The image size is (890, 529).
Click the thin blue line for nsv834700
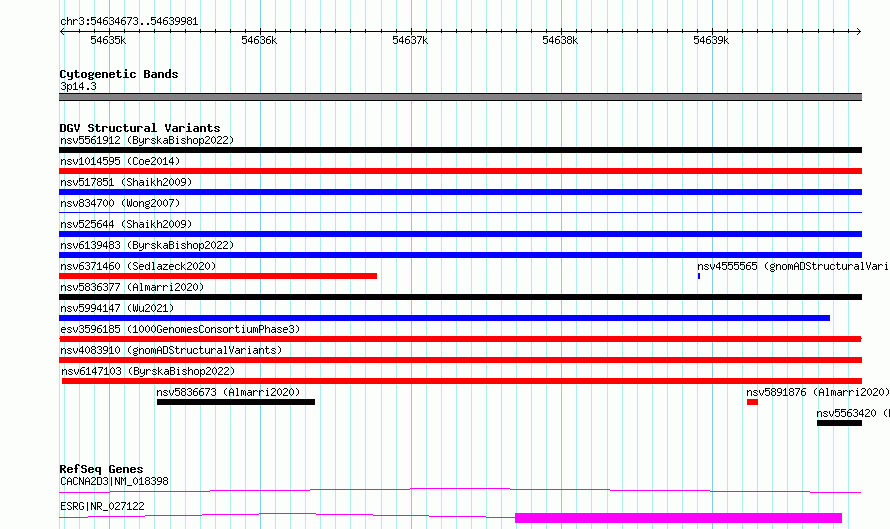[460, 212]
